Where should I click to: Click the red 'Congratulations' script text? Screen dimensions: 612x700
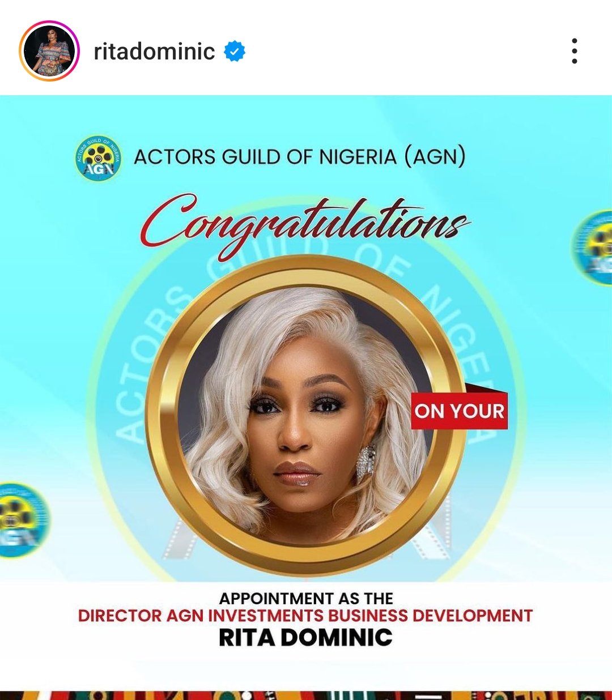click(x=305, y=225)
